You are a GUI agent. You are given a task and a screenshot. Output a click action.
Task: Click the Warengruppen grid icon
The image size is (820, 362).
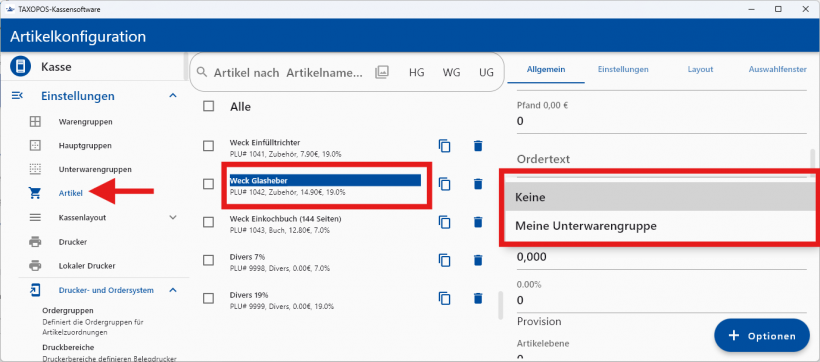[35, 122]
